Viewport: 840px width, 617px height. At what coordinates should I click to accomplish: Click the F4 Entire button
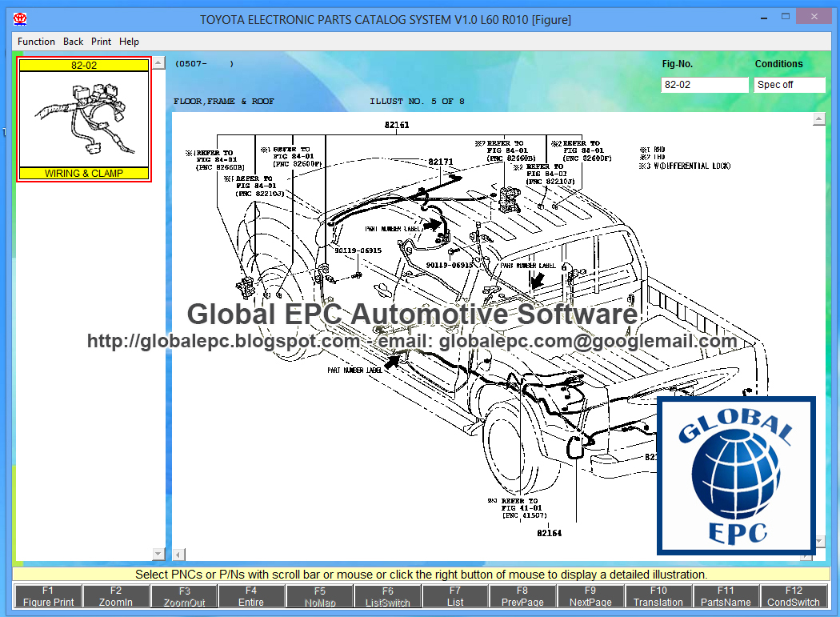[x=251, y=596]
